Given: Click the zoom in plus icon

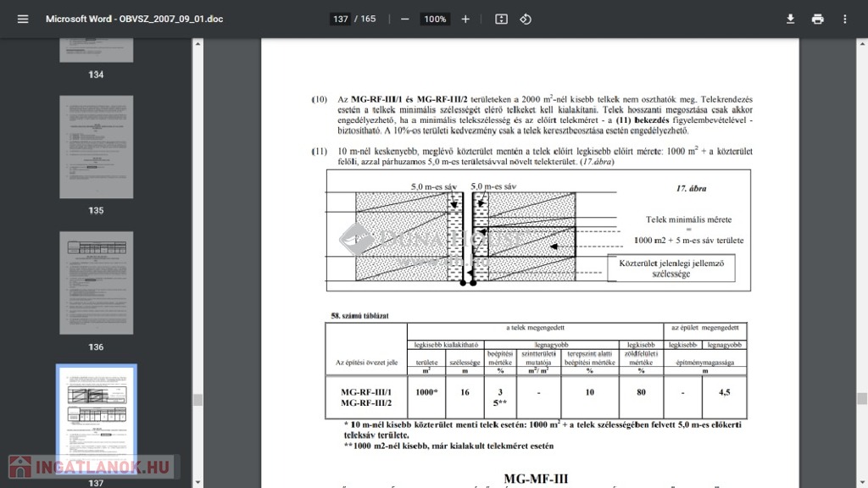Looking at the screenshot, I should click(x=465, y=19).
